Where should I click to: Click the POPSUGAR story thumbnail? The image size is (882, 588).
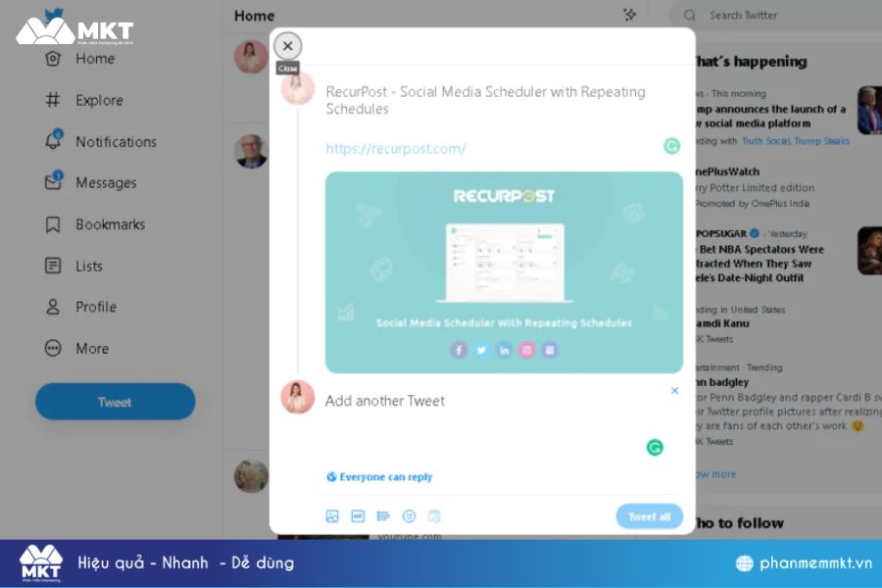click(x=869, y=251)
